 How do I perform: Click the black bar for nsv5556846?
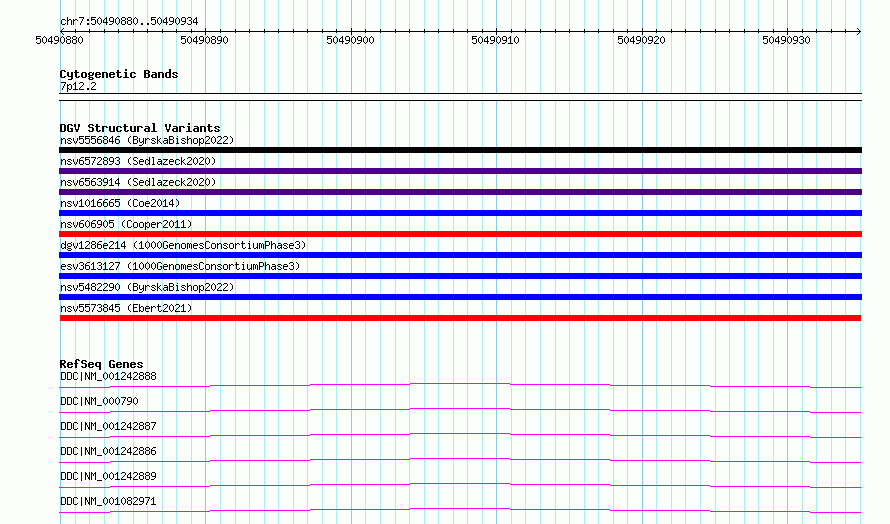(x=460, y=150)
